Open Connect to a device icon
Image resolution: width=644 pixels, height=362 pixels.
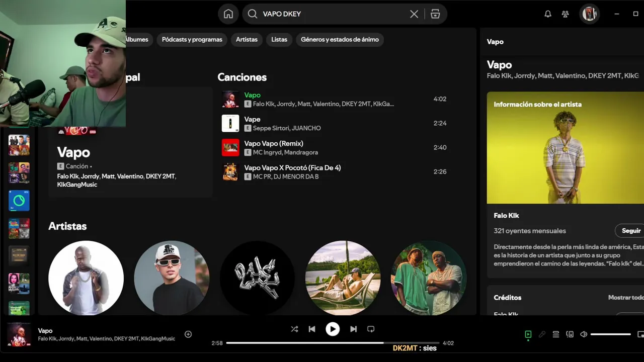tap(570, 334)
